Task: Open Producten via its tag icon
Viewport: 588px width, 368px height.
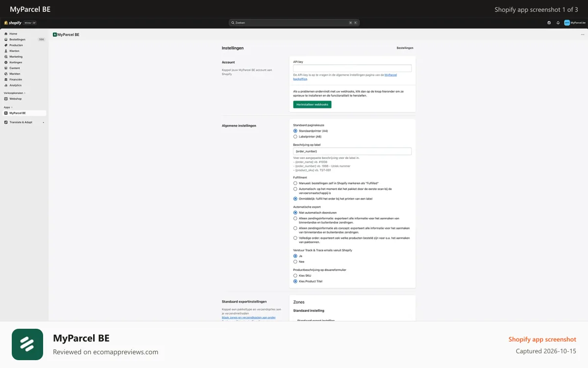Action: pyautogui.click(x=5, y=45)
